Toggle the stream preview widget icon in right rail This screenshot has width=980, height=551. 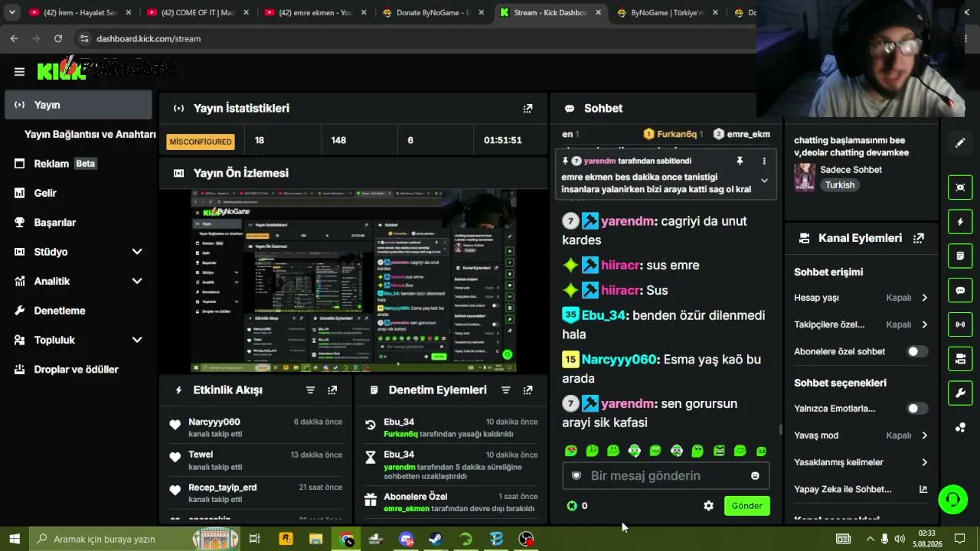[x=960, y=187]
